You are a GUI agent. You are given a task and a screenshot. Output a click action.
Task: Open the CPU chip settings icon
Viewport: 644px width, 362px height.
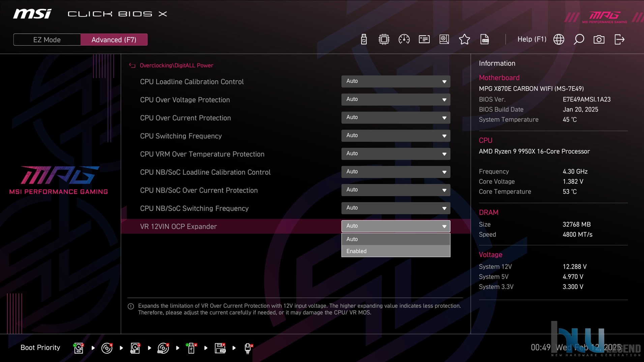[x=384, y=39]
